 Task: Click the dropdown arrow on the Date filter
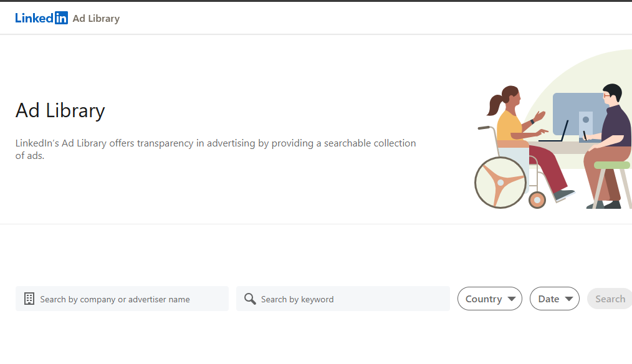tap(570, 299)
